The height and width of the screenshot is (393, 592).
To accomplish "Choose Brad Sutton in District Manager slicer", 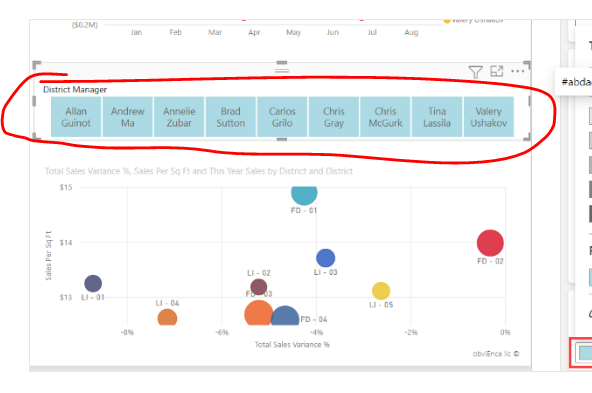I will [x=231, y=117].
